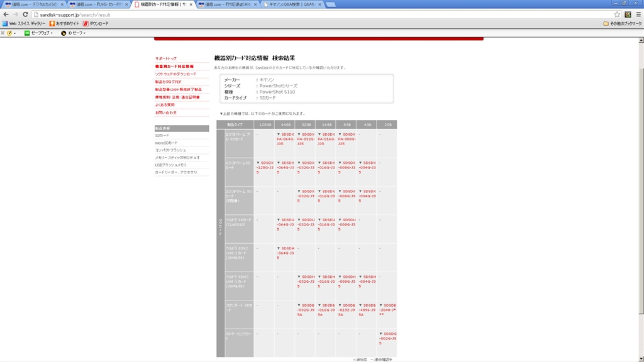Click the extension icon beside the bookmark star
644x362 pixels.
[x=628, y=14]
